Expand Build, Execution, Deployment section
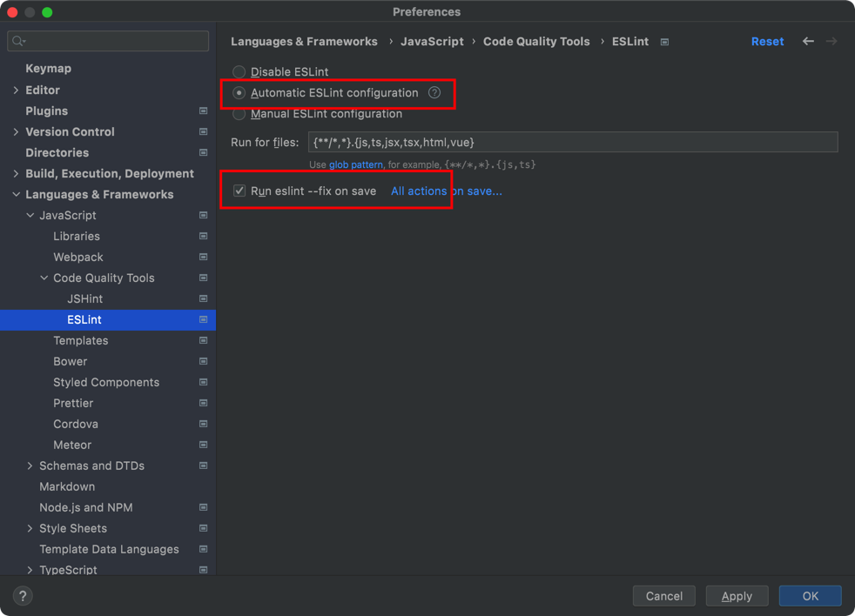The image size is (855, 616). (16, 173)
